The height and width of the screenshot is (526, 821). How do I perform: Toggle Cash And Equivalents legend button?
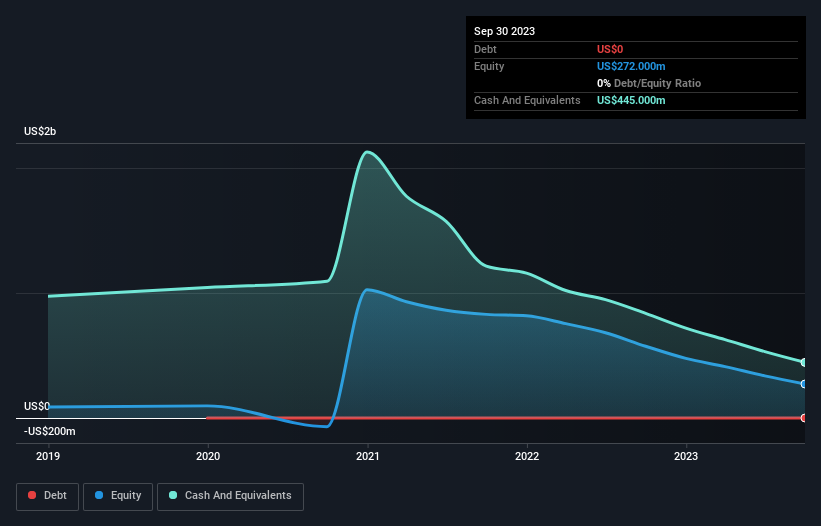[230, 496]
